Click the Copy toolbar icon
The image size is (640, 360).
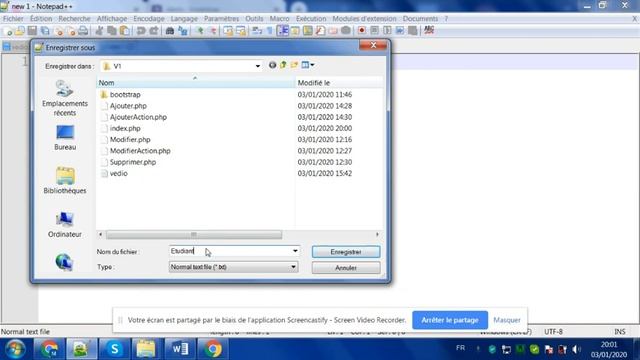point(111,31)
